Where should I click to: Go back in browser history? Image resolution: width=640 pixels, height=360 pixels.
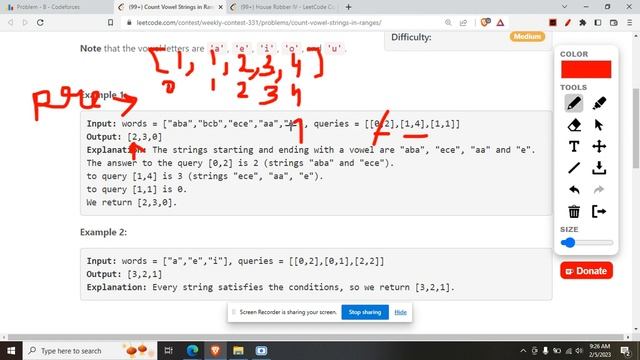tap(11, 22)
